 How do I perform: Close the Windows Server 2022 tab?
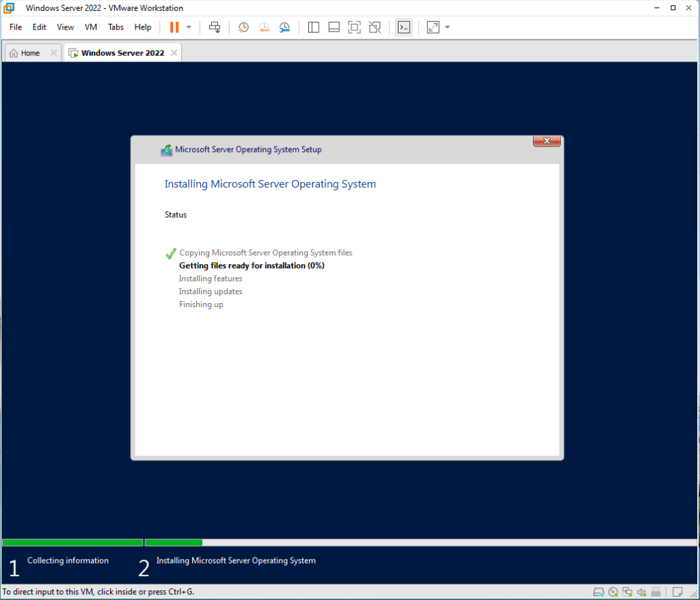174,53
